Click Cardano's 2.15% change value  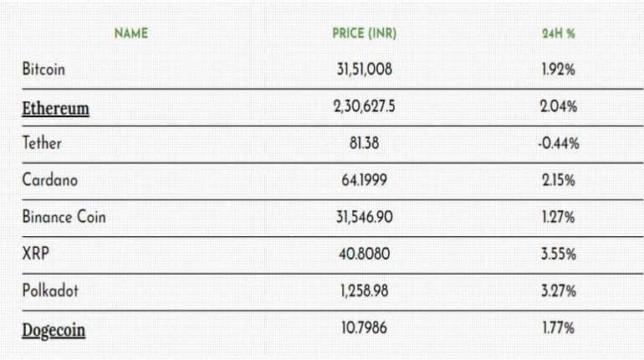(x=559, y=180)
